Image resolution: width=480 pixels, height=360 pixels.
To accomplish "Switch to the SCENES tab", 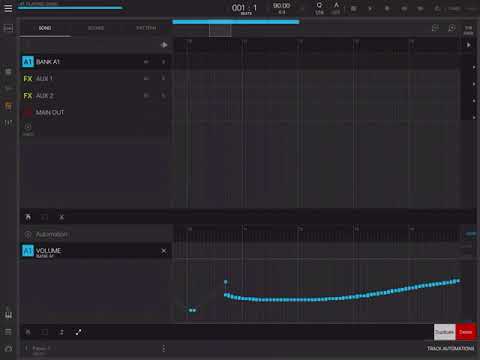I will tap(96, 28).
